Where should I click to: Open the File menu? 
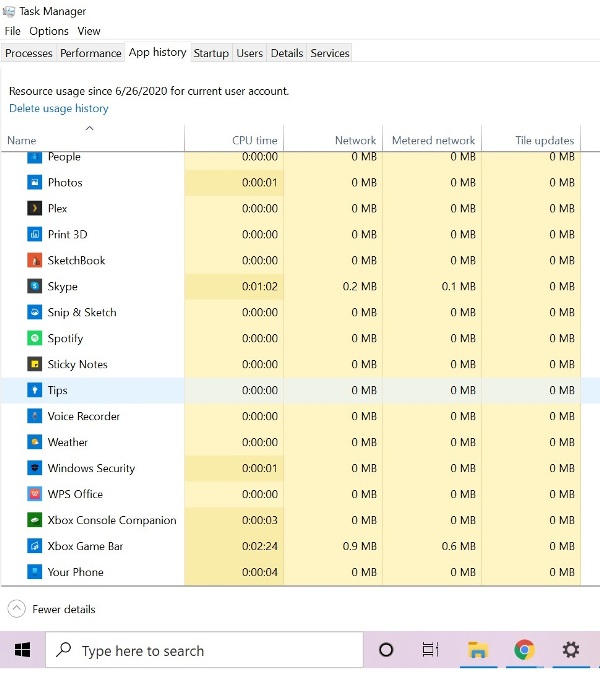click(13, 31)
